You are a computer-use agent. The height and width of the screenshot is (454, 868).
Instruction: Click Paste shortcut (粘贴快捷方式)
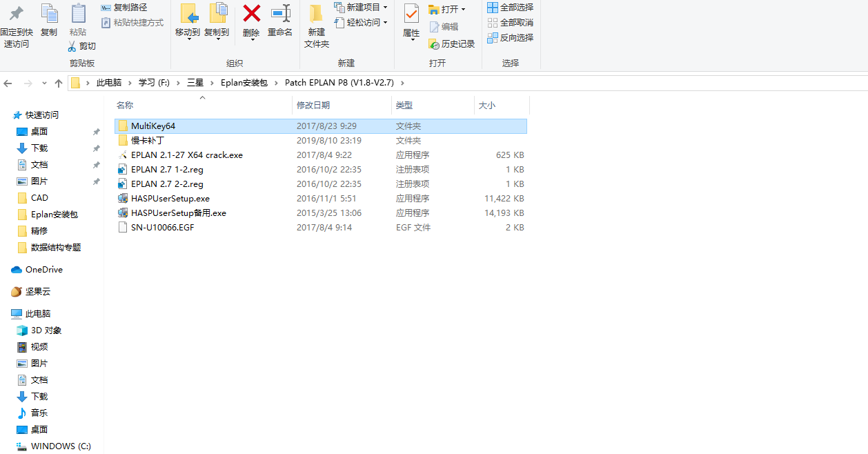[132, 23]
